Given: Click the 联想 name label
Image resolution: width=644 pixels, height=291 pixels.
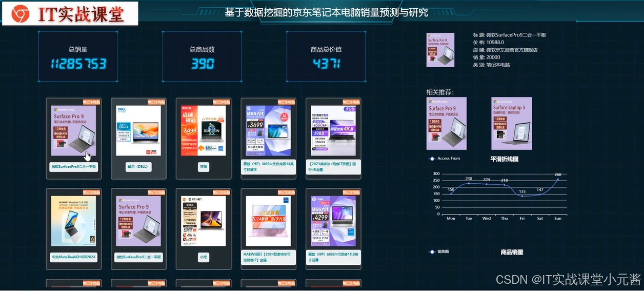Looking at the screenshot, I should tap(204, 167).
